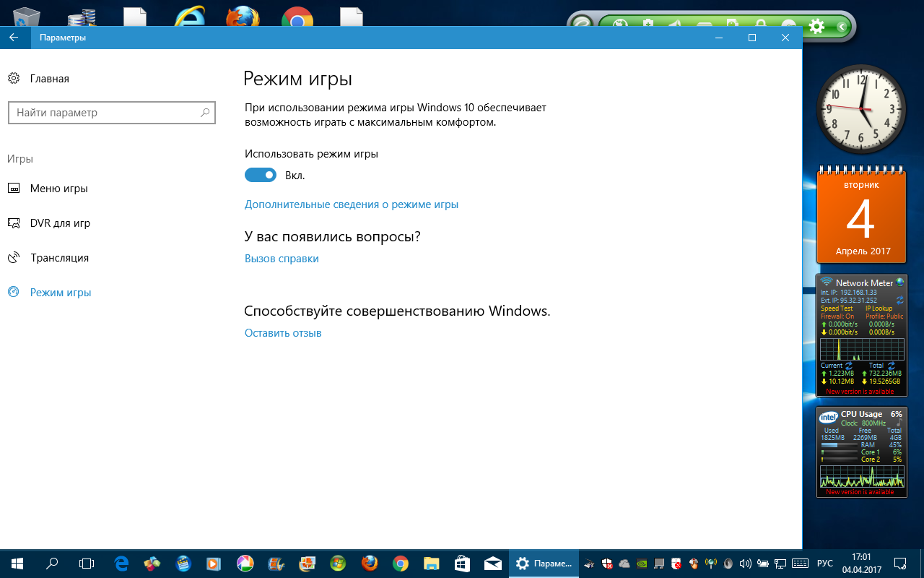Open Дополнительные сведения о режиме игры link
924x578 pixels.
pyautogui.click(x=352, y=204)
